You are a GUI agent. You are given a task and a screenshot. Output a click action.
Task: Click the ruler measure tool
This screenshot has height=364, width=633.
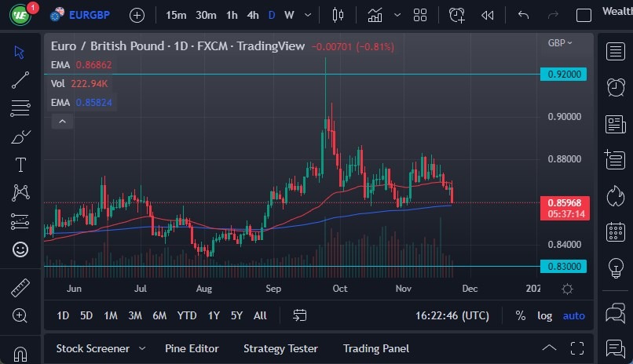click(x=20, y=288)
